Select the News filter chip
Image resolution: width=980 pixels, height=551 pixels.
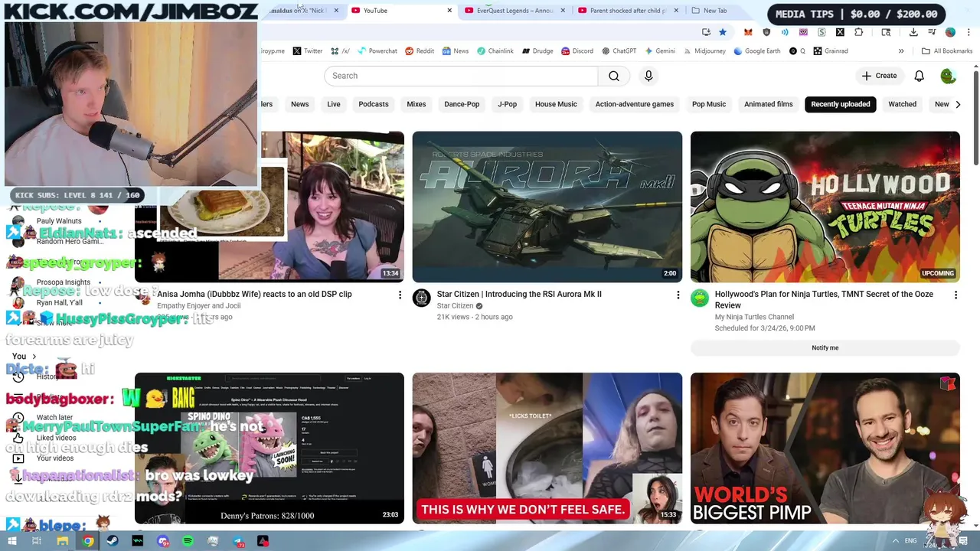(299, 104)
